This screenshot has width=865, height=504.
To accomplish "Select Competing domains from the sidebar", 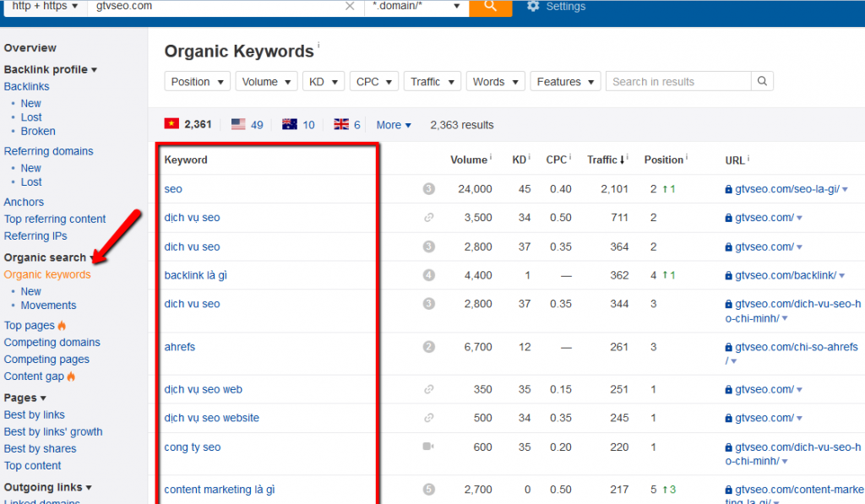I will click(52, 342).
